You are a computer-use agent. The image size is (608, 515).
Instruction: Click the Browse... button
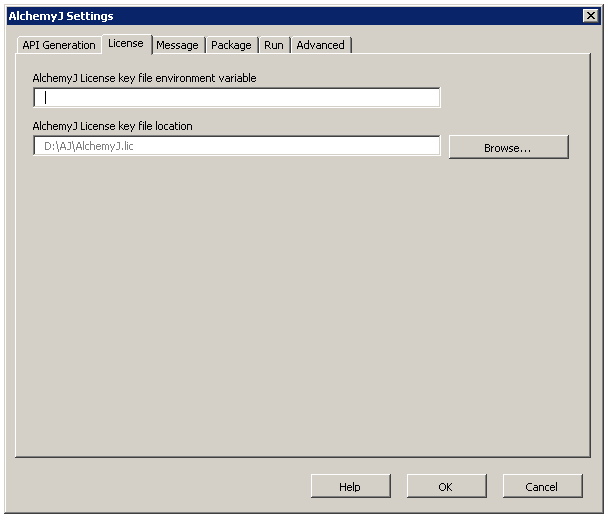[x=508, y=147]
